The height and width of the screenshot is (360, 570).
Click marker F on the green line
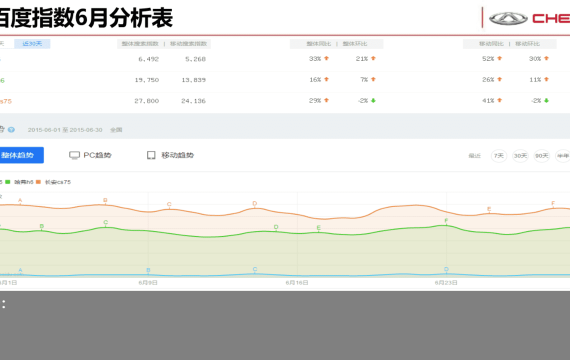coord(446,221)
